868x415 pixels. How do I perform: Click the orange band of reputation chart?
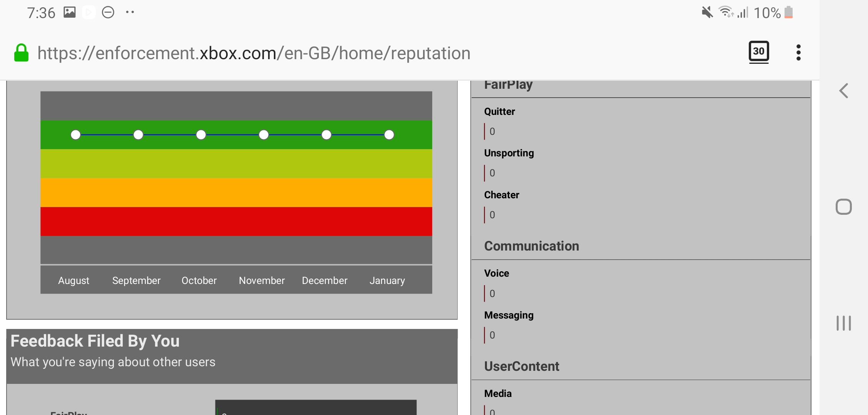pyautogui.click(x=236, y=193)
